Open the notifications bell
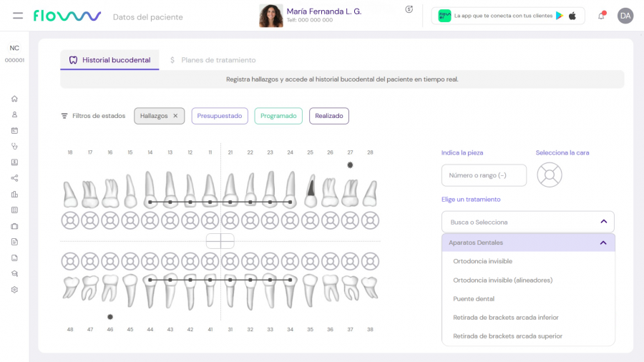 coord(601,16)
